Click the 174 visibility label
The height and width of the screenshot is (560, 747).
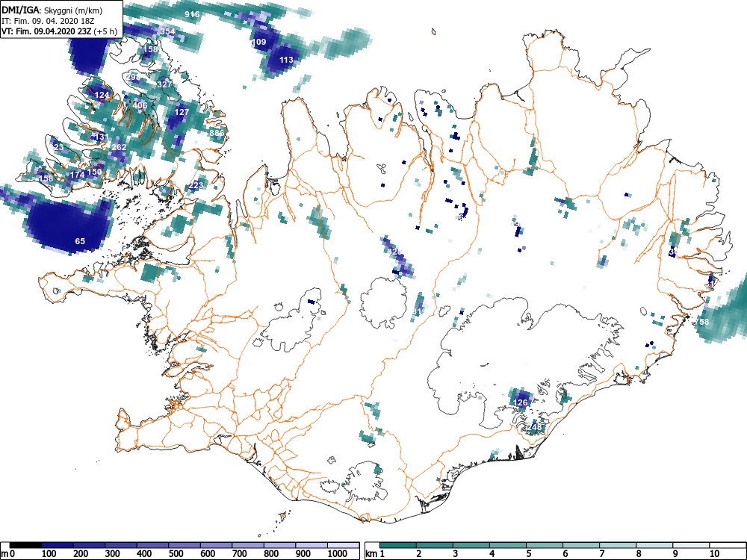pos(77,175)
